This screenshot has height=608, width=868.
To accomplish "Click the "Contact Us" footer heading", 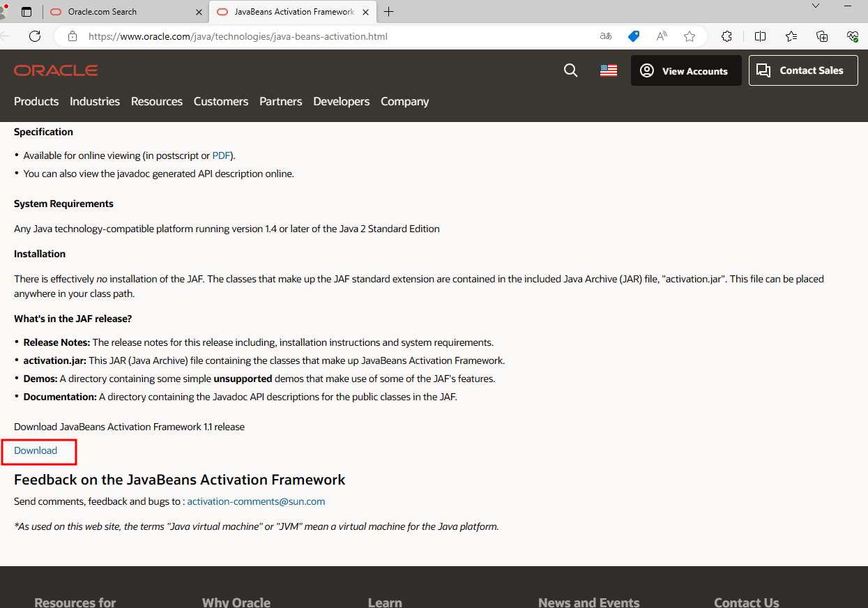I will click(x=747, y=602).
